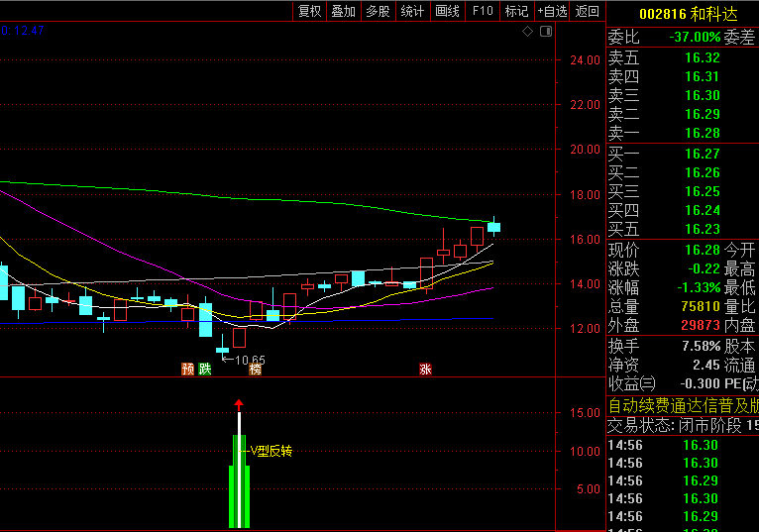Select the 统计 statistics button
759x532 pixels.
[412, 11]
